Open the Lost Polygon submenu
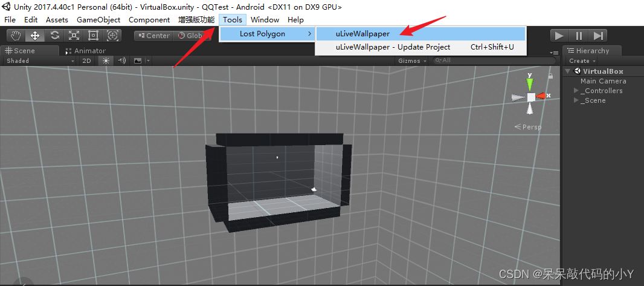The image size is (644, 286). 267,34
